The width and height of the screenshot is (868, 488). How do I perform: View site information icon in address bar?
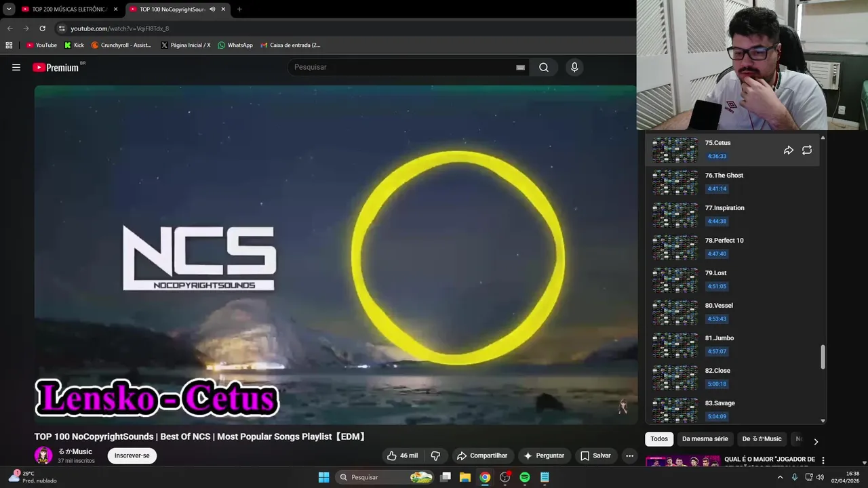[x=62, y=28]
